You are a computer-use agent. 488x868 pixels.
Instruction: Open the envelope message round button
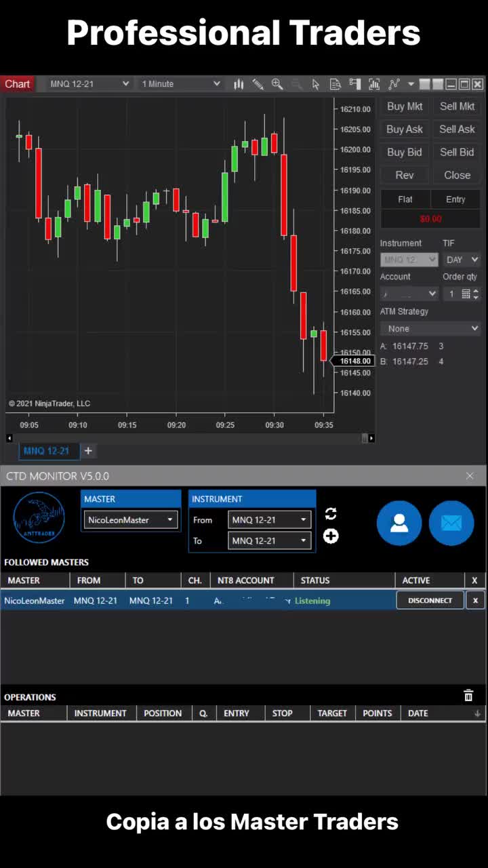[451, 523]
